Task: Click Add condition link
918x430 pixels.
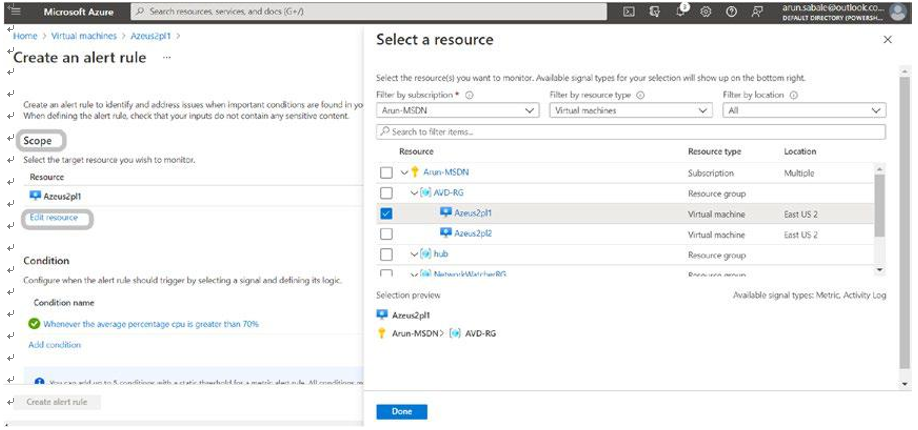Action: tap(54, 345)
